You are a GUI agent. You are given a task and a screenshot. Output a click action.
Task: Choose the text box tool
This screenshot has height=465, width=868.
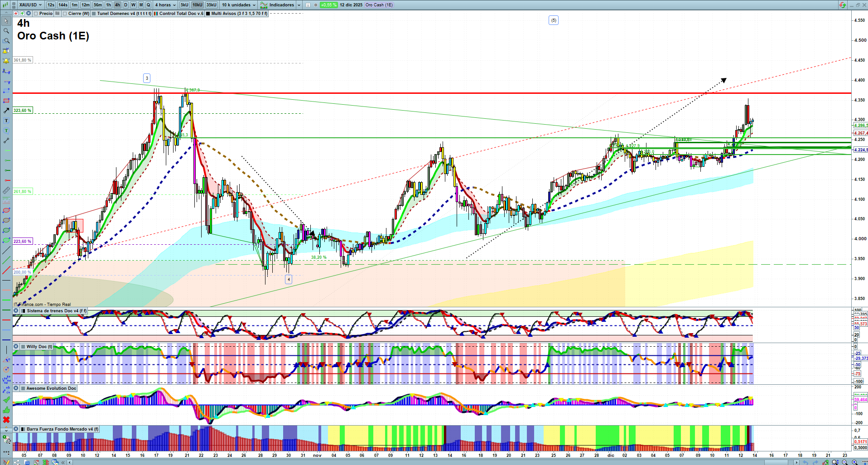coord(6,121)
